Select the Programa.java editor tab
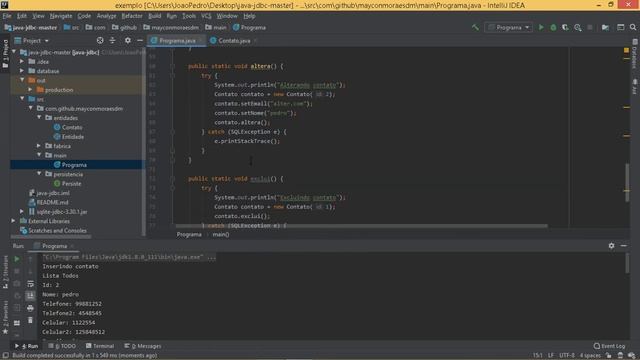This screenshot has height=360, width=640. (177, 41)
